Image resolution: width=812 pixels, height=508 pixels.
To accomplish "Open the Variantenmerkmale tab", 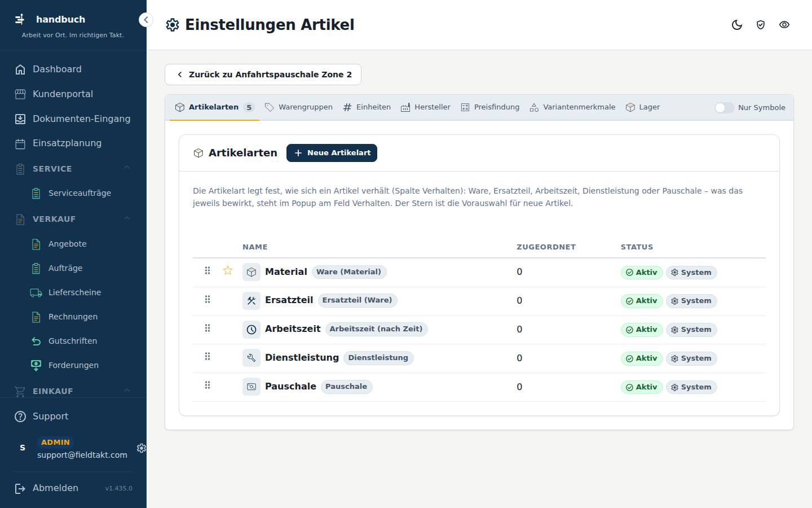I will point(572,107).
